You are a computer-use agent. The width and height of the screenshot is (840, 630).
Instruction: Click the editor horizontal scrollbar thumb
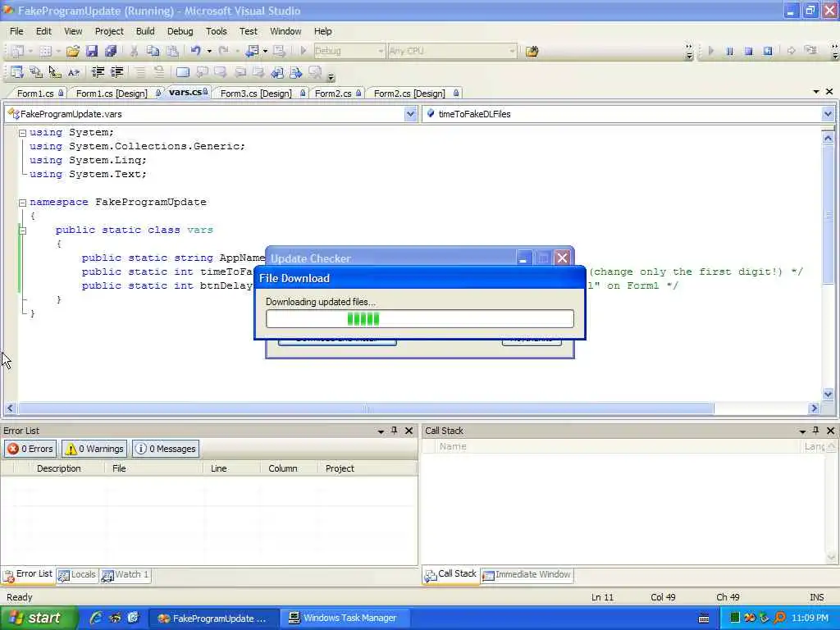(366, 409)
